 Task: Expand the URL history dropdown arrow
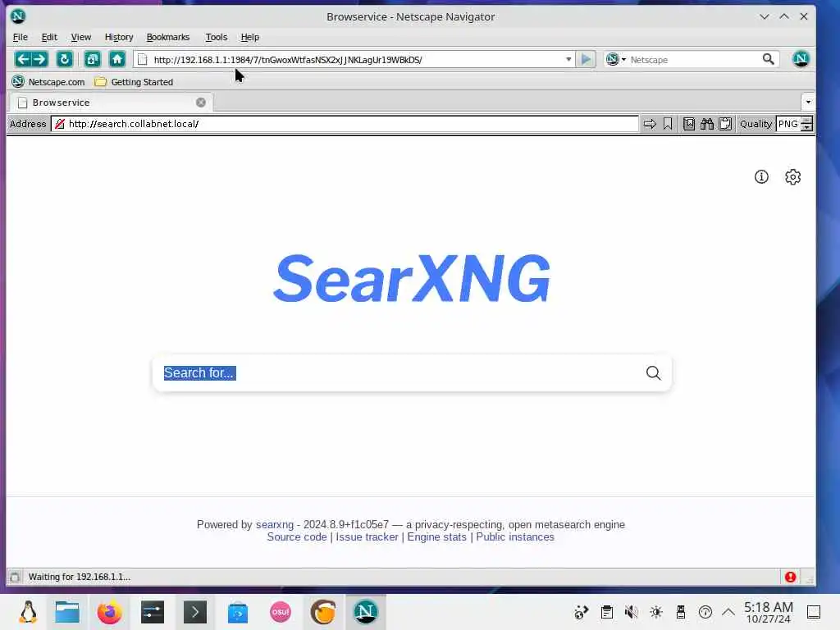click(x=568, y=59)
